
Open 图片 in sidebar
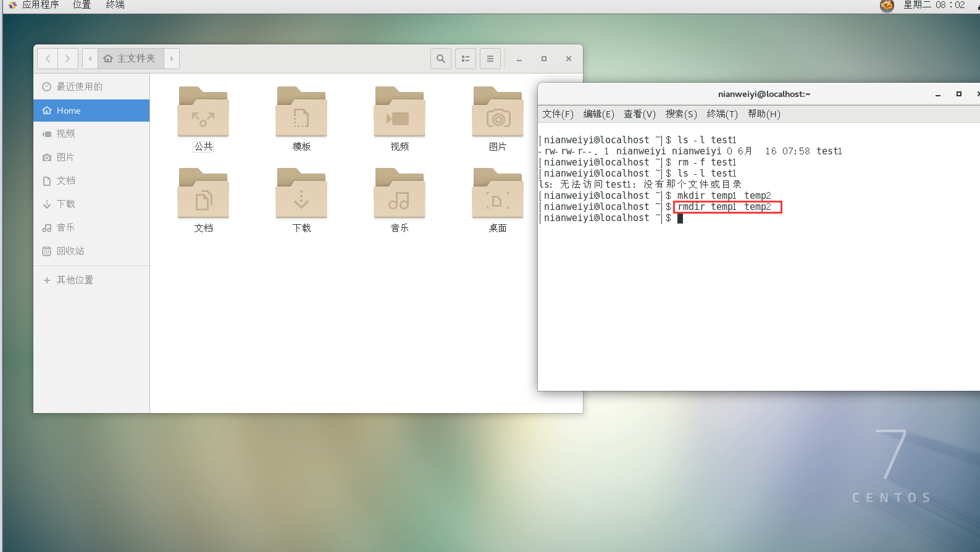tap(91, 157)
